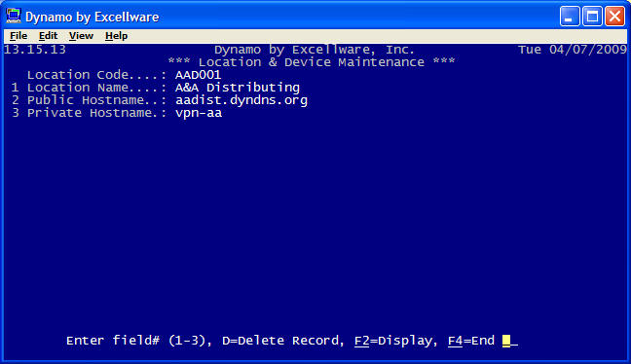Viewport: 631px width, 364px height.
Task: Click the Location Name field A&A Distributing
Action: [238, 88]
